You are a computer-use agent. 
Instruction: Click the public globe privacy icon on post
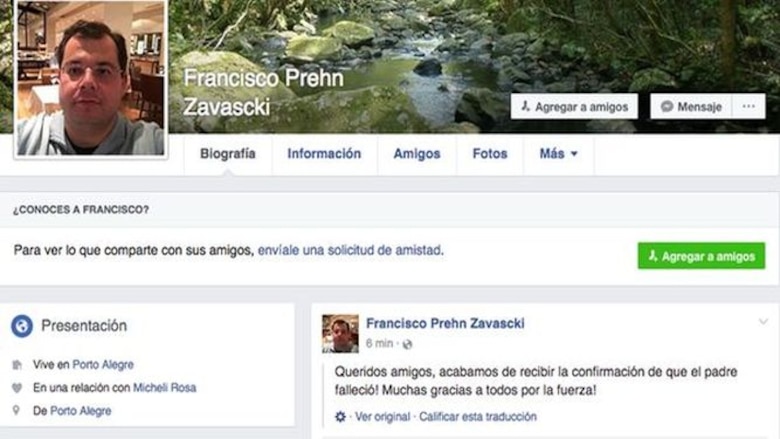(x=407, y=344)
